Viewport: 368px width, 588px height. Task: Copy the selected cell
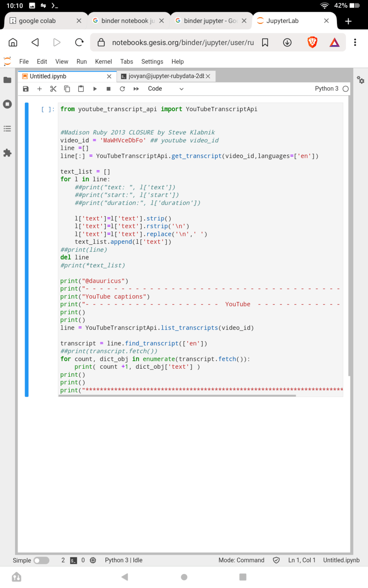(x=67, y=89)
